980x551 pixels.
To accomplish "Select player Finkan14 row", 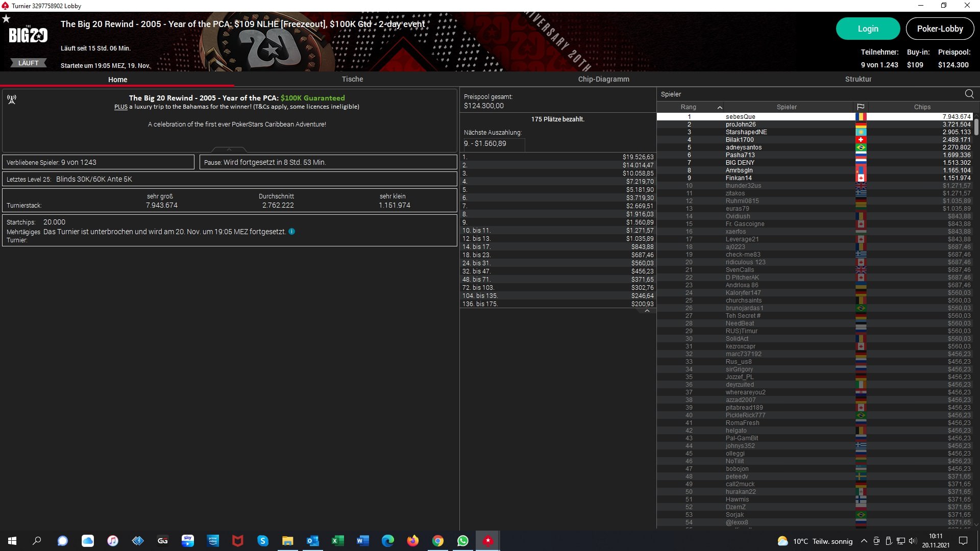I will click(815, 178).
